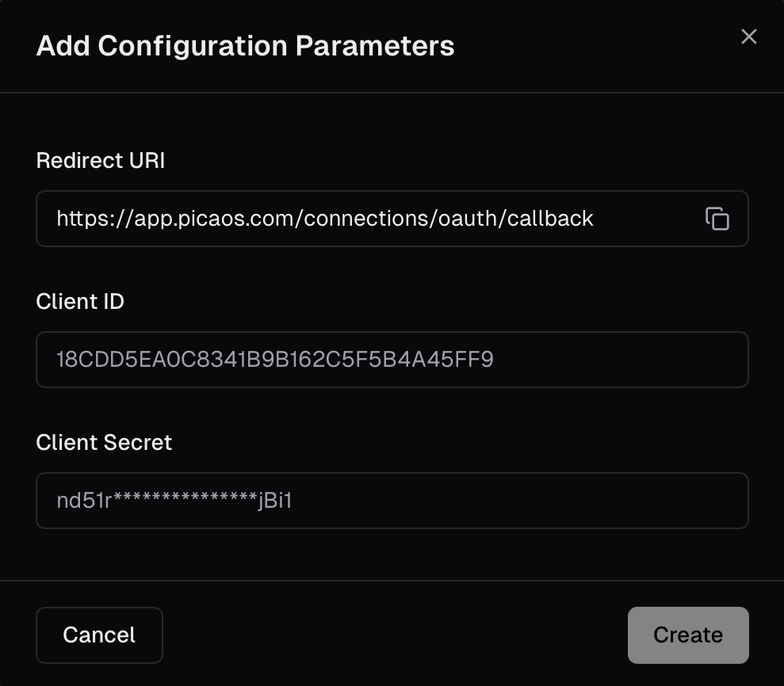Viewport: 784px width, 686px height.
Task: Click the masked nd51r secret value
Action: pyautogui.click(x=174, y=501)
